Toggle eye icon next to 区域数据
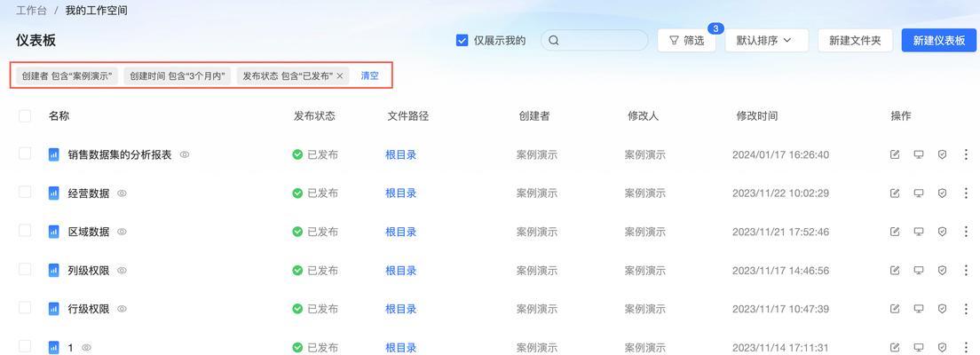 (x=122, y=232)
